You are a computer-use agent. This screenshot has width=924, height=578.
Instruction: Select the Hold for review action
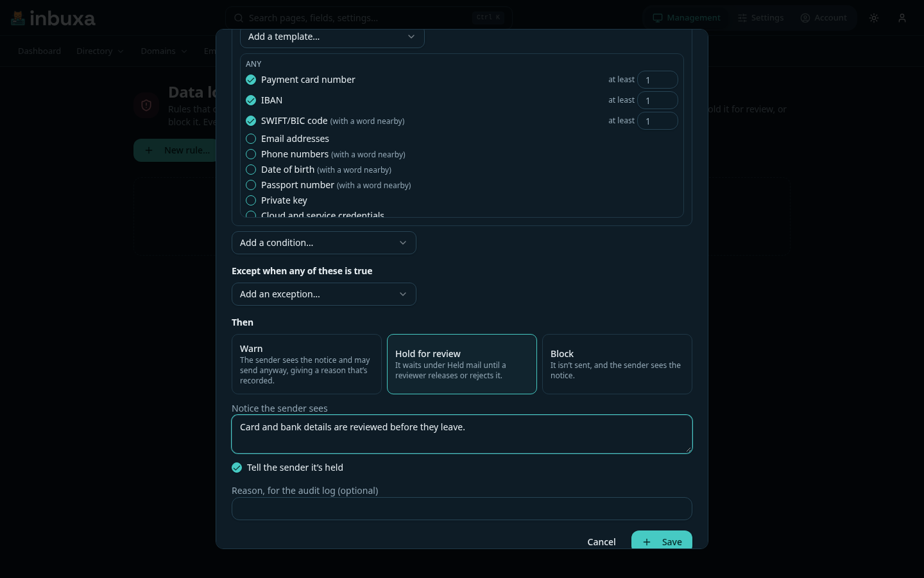click(x=462, y=364)
